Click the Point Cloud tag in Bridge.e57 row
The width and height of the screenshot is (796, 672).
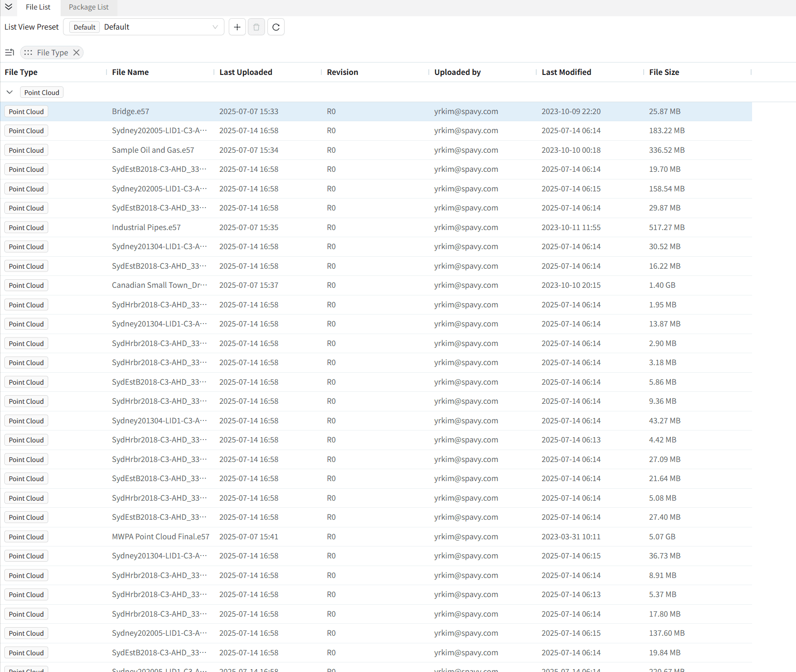click(26, 112)
